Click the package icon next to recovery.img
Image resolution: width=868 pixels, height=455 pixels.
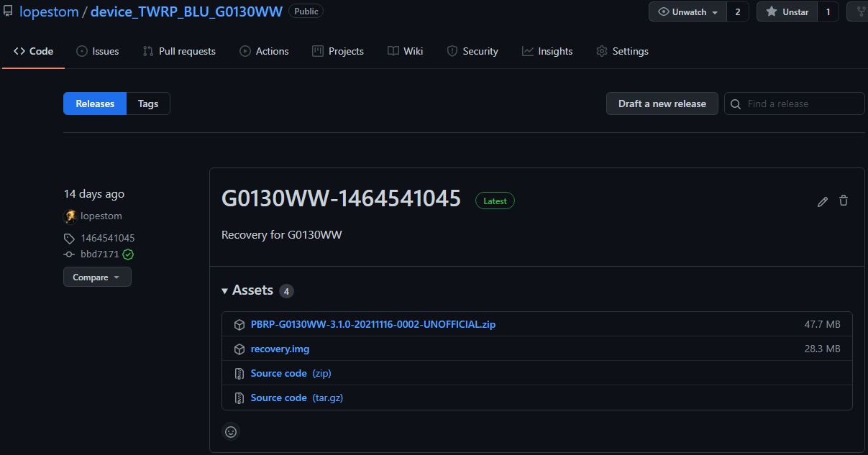(x=239, y=349)
